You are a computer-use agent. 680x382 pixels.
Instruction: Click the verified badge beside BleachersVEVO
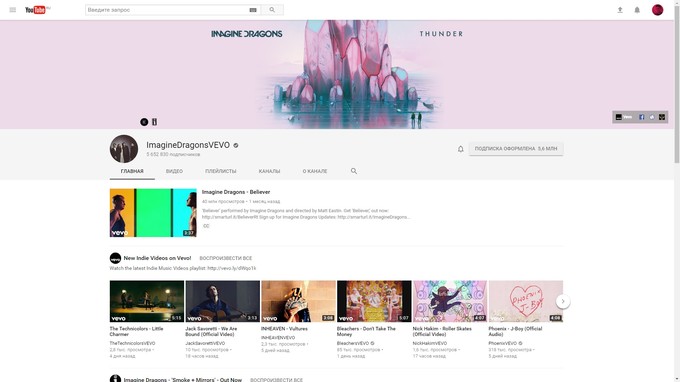point(372,343)
